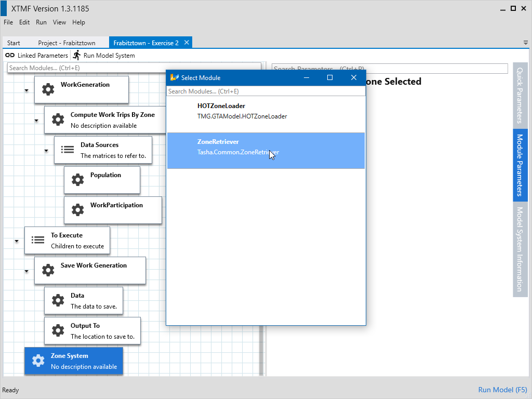532x399 pixels.
Task: Collapse the Compute Work Trips By Zone node
Action: [36, 121]
